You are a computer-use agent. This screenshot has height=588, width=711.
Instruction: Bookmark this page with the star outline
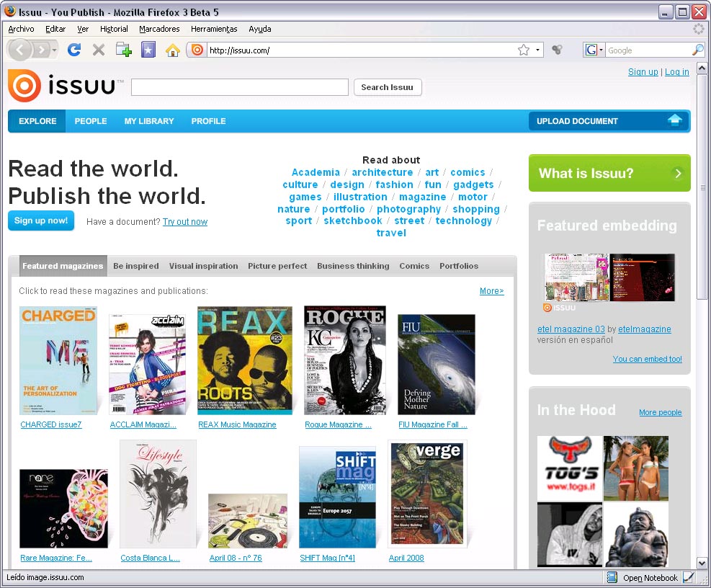(524, 50)
